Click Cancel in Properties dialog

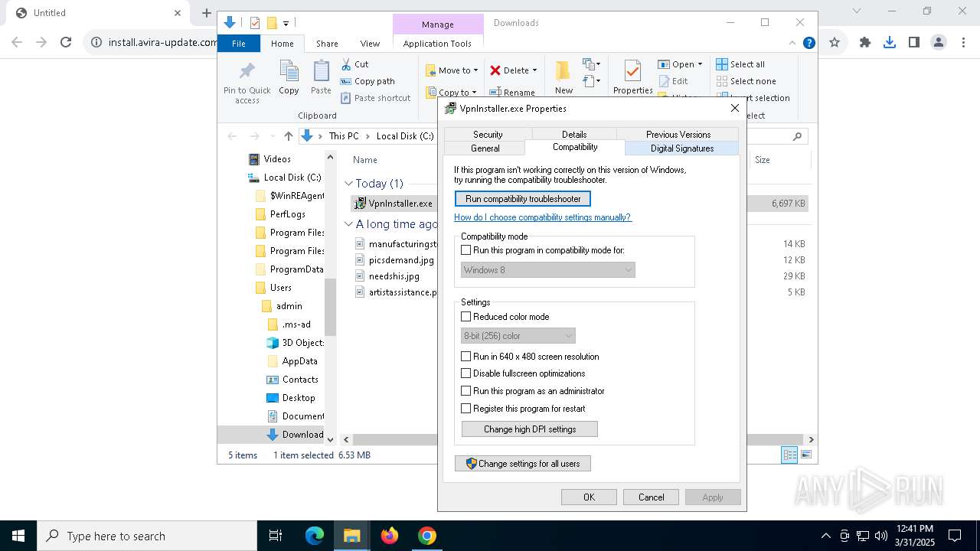652,497
